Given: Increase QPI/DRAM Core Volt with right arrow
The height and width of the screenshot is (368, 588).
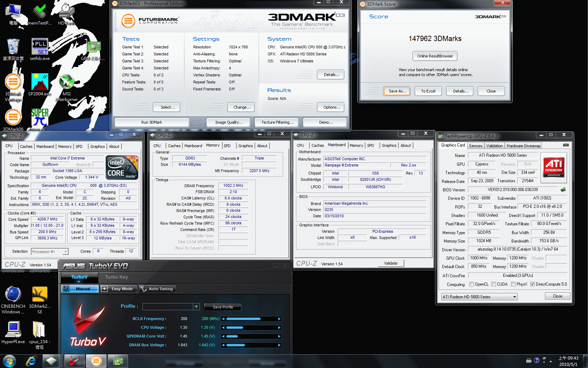Looking at the screenshot, I should click(x=279, y=336).
